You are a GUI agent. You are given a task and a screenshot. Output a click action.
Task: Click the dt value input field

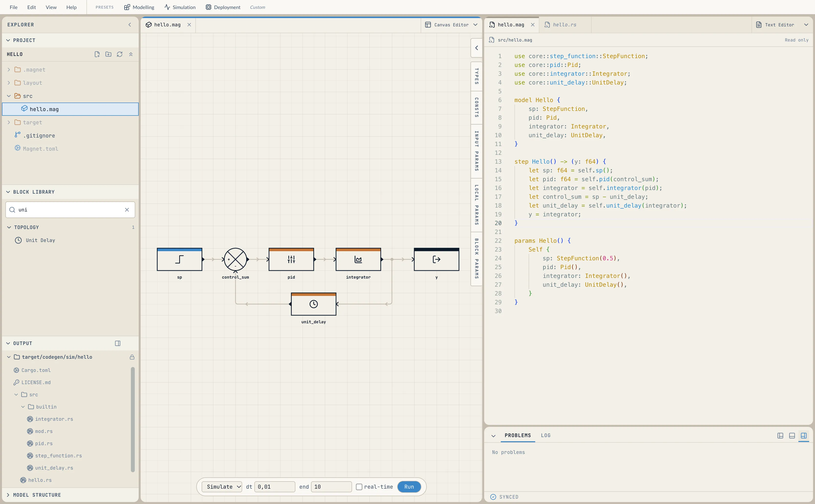(x=274, y=487)
